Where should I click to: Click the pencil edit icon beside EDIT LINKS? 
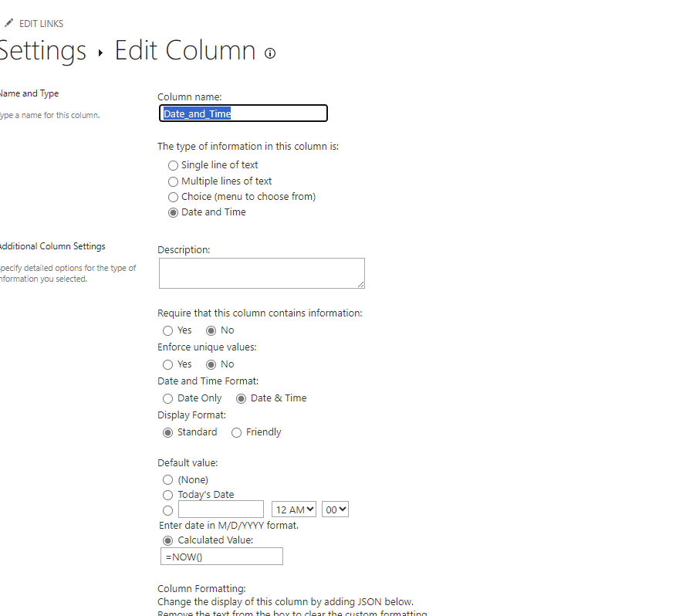point(10,23)
